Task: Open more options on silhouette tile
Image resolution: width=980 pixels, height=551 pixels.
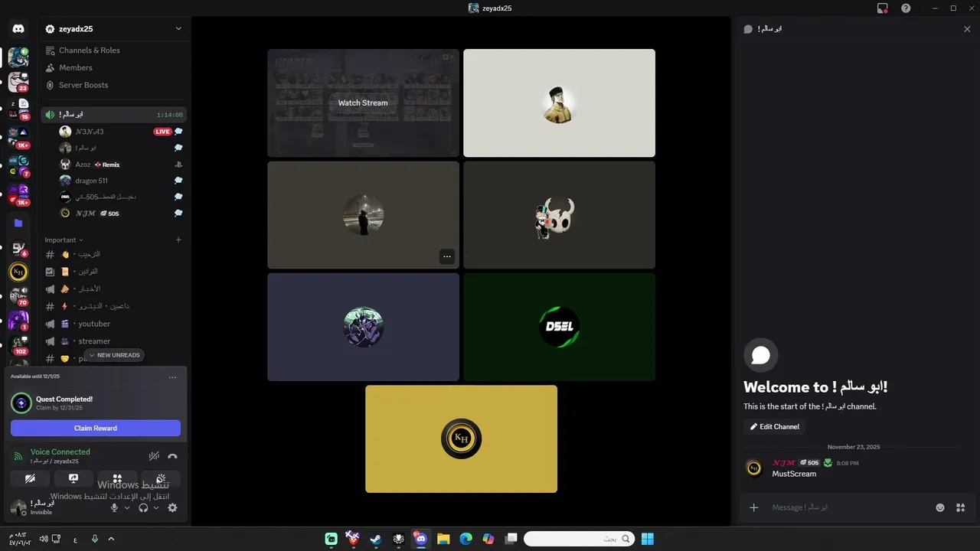Action: click(x=446, y=256)
